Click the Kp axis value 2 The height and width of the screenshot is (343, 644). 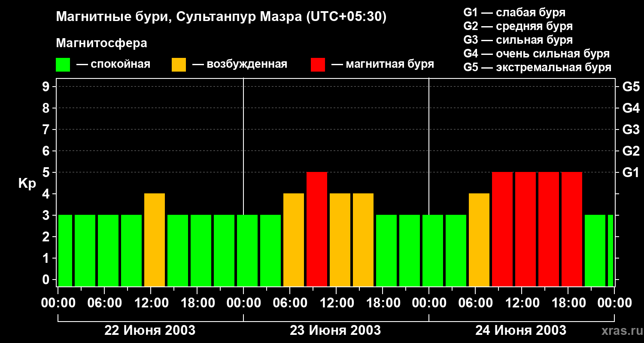click(47, 237)
